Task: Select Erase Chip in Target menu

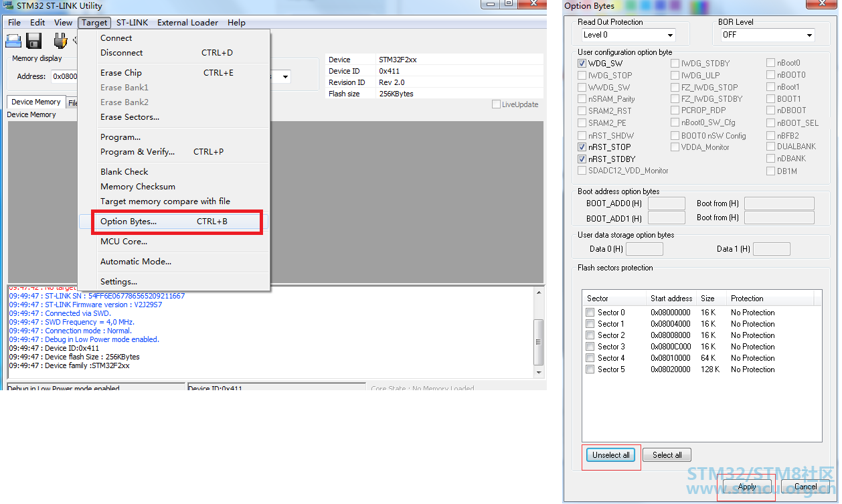Action: [x=174, y=73]
